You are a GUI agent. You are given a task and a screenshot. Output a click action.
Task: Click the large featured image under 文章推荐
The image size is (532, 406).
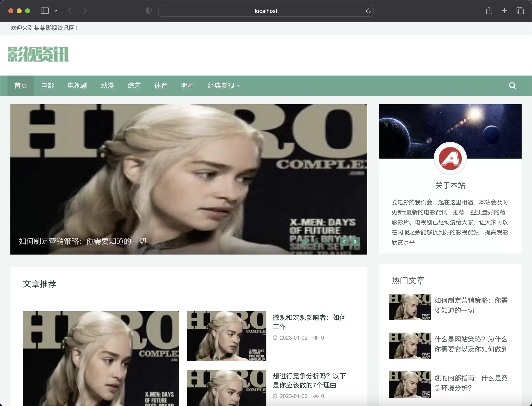101,358
